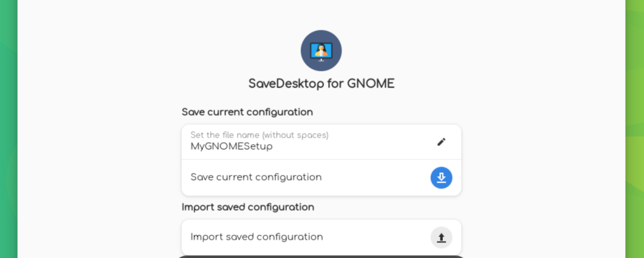Viewport: 644px width, 258px height.
Task: Click the pencil edit icon for file name
Action: click(x=441, y=142)
